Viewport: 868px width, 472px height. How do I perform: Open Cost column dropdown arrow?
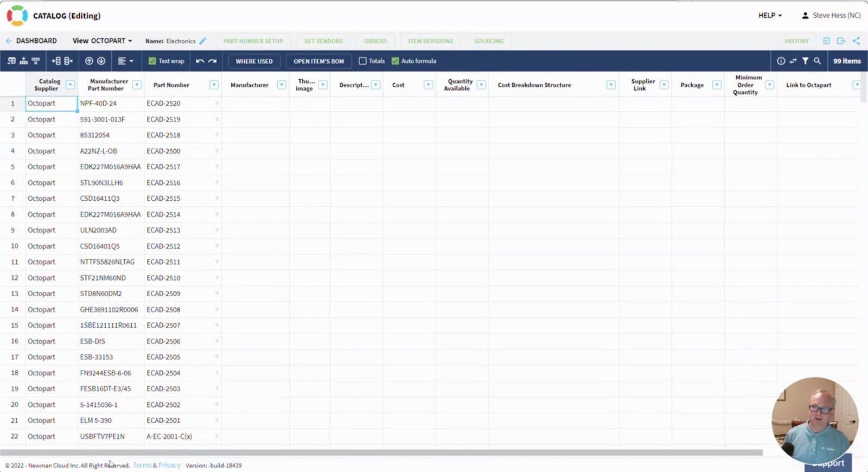coord(428,85)
